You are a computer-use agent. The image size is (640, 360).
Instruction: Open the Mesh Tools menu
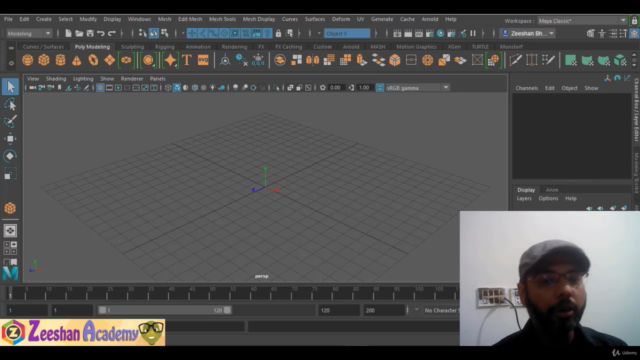coord(222,19)
